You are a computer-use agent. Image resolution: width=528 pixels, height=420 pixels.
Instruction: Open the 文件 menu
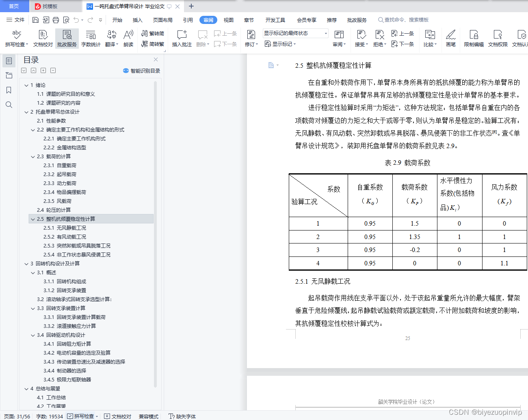[16, 20]
